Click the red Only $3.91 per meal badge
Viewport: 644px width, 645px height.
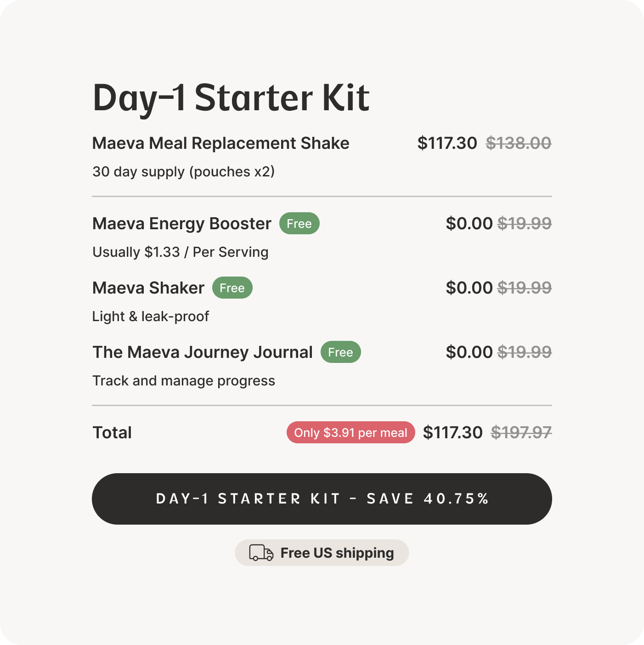350,432
